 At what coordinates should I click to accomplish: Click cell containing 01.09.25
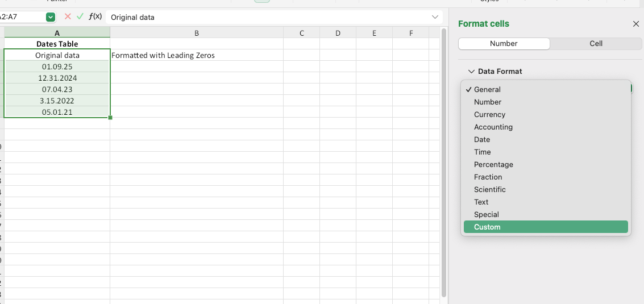click(57, 66)
